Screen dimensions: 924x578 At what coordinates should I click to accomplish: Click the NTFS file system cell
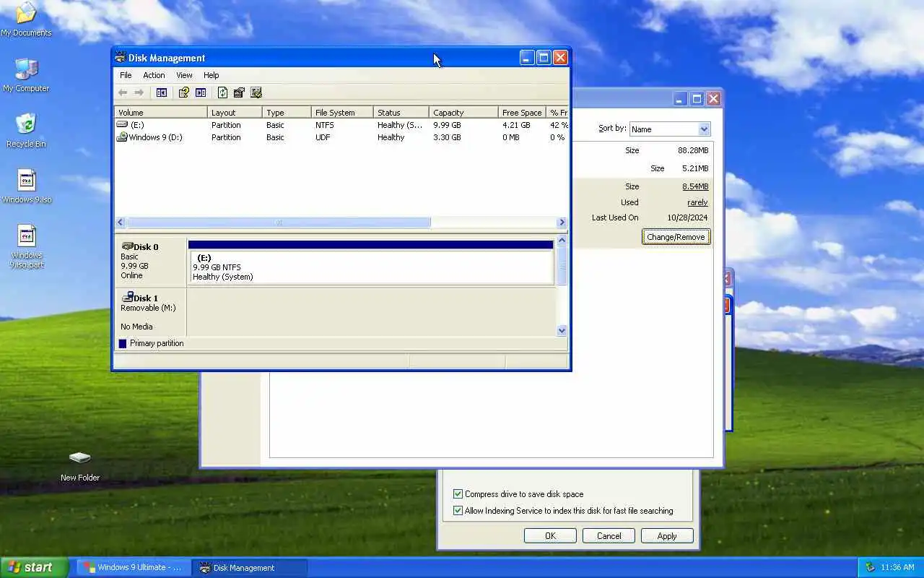pyautogui.click(x=324, y=125)
